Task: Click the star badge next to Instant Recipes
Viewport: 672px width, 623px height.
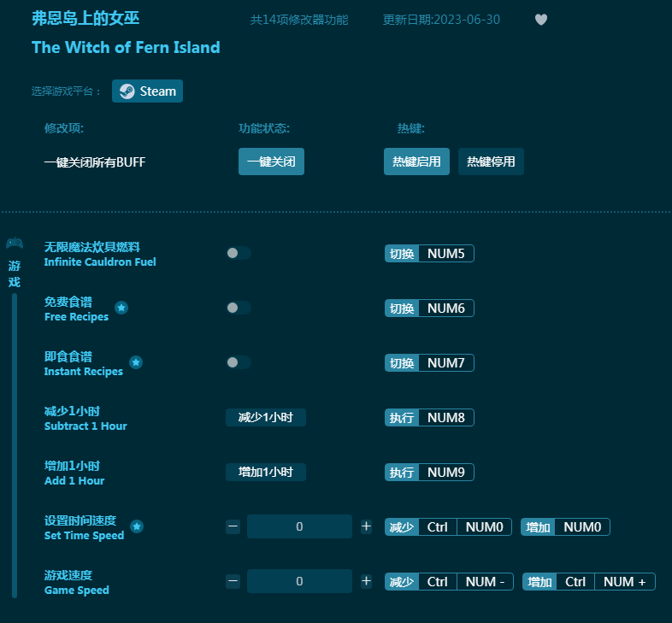Action: coord(136,362)
